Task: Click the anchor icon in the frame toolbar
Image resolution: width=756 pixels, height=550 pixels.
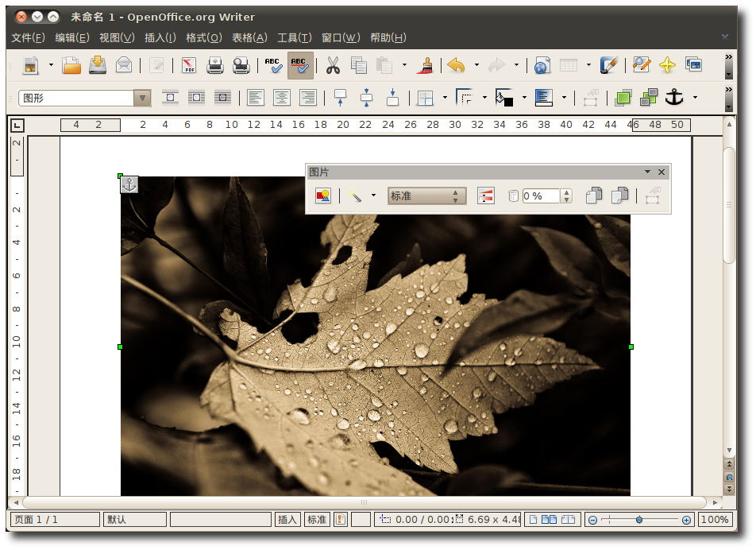Action: 673,98
